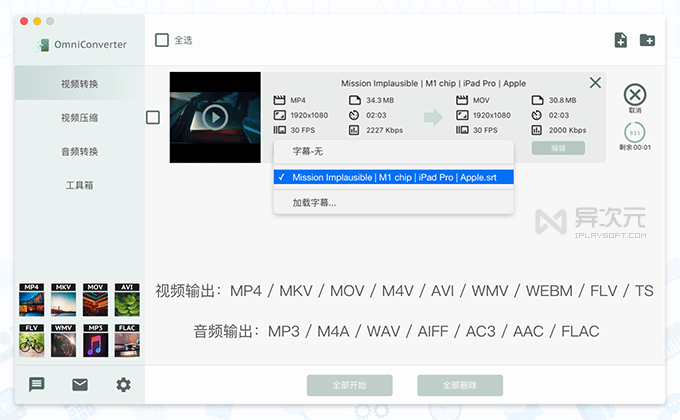Viewport: 680px width, 420px height.
Task: Play the Mission Implausible video thumbnail
Action: coord(215,117)
